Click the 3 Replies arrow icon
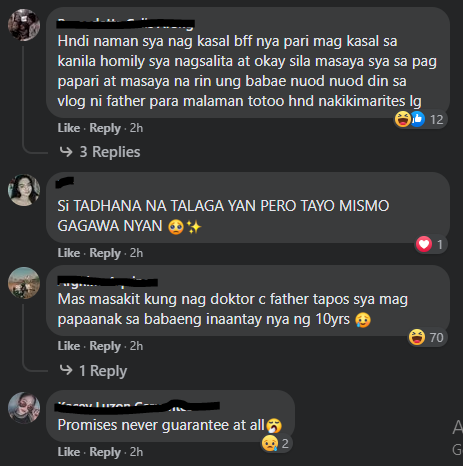The width and height of the screenshot is (463, 466). coord(66,152)
